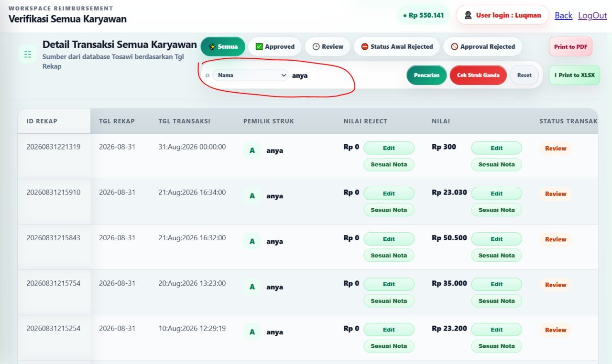Filter by Approved status

tap(275, 46)
